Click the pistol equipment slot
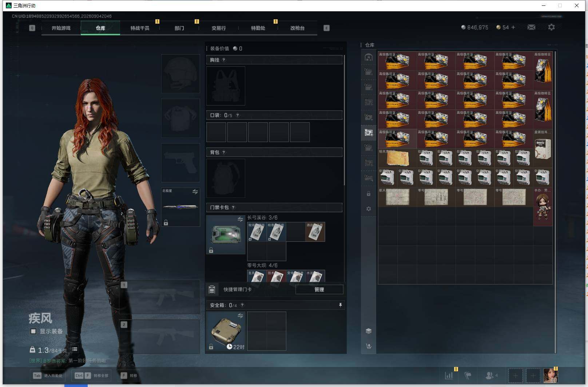This screenshot has width=588, height=387. [180, 162]
